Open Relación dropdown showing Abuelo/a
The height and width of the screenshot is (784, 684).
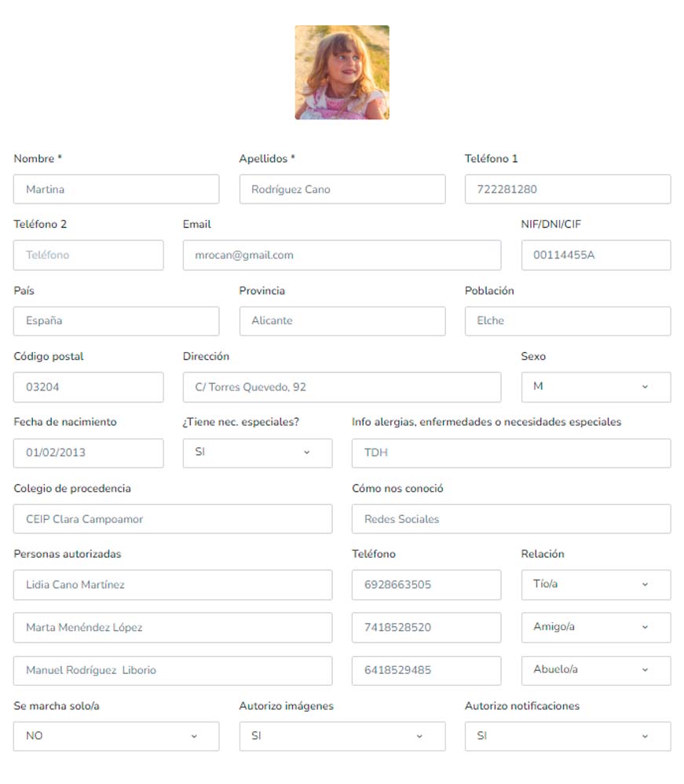pyautogui.click(x=595, y=670)
